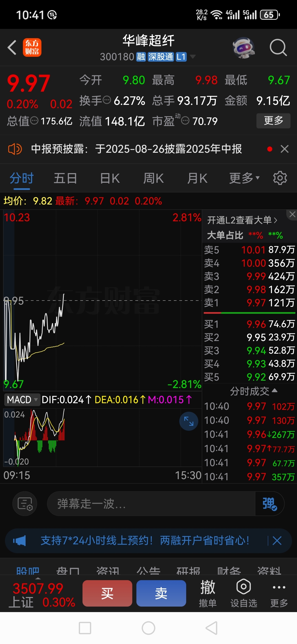Tap the MACD sub-chart area
The image size is (297, 644).
pyautogui.click(x=102, y=438)
